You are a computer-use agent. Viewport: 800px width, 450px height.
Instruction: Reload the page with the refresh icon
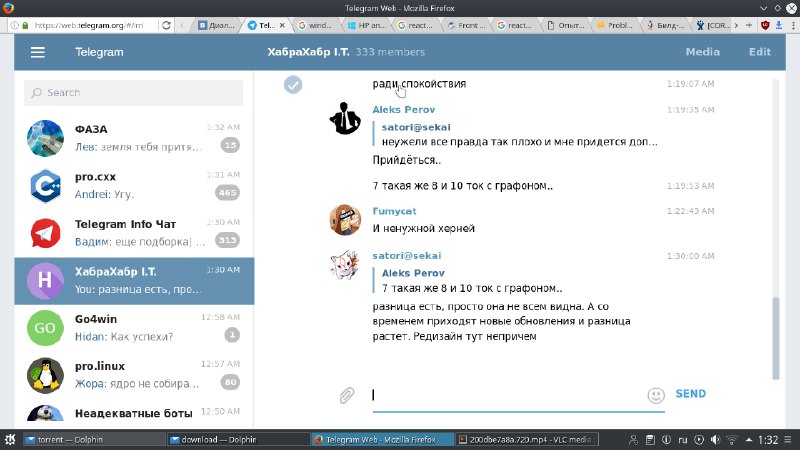(166, 25)
